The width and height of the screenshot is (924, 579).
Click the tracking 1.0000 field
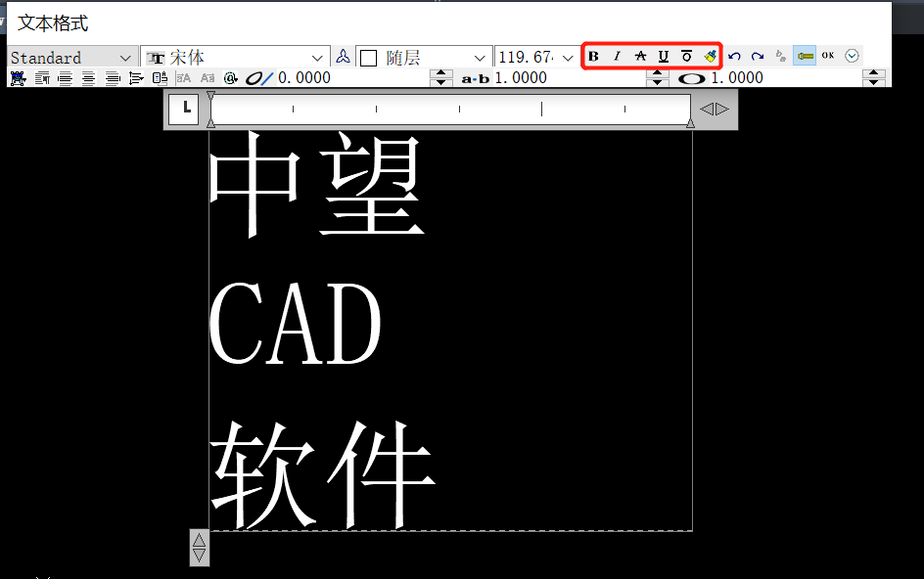coord(569,77)
